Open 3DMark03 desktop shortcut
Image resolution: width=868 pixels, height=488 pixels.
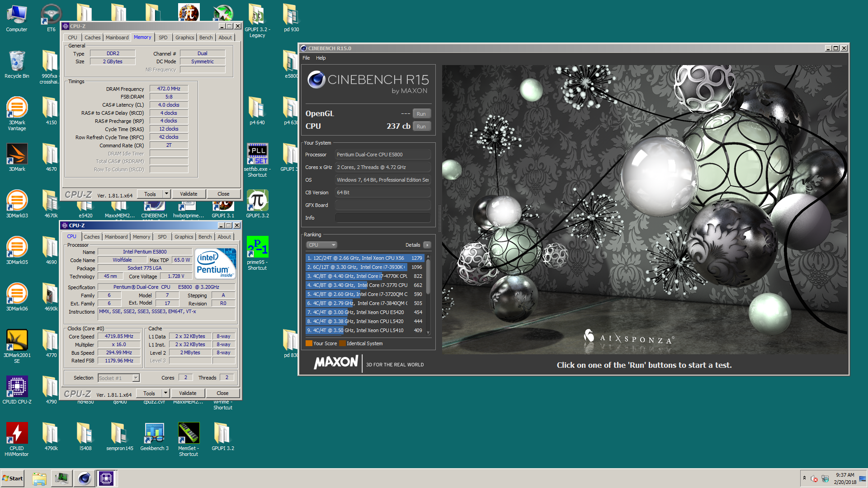click(x=17, y=204)
